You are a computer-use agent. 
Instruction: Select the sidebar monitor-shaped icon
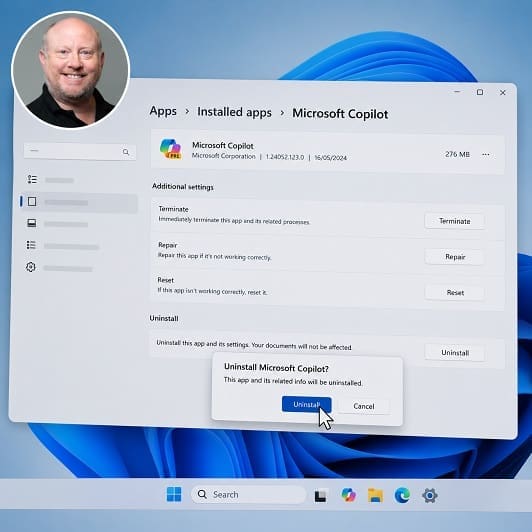32,223
